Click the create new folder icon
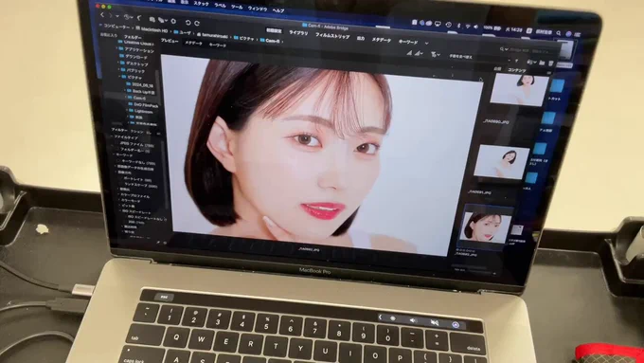 542,63
